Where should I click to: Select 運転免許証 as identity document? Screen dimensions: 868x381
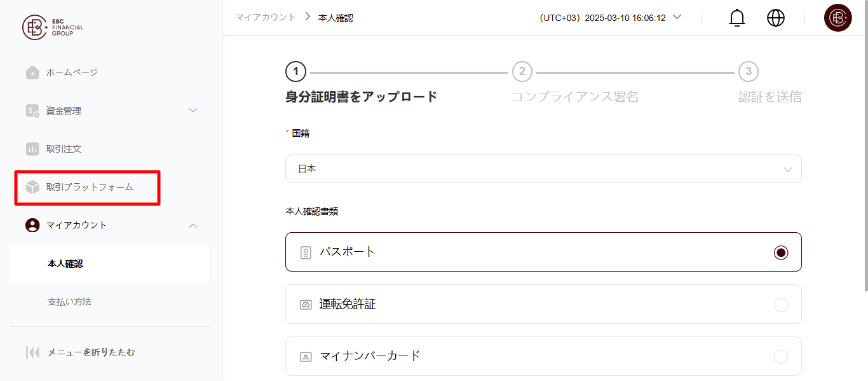[781, 304]
